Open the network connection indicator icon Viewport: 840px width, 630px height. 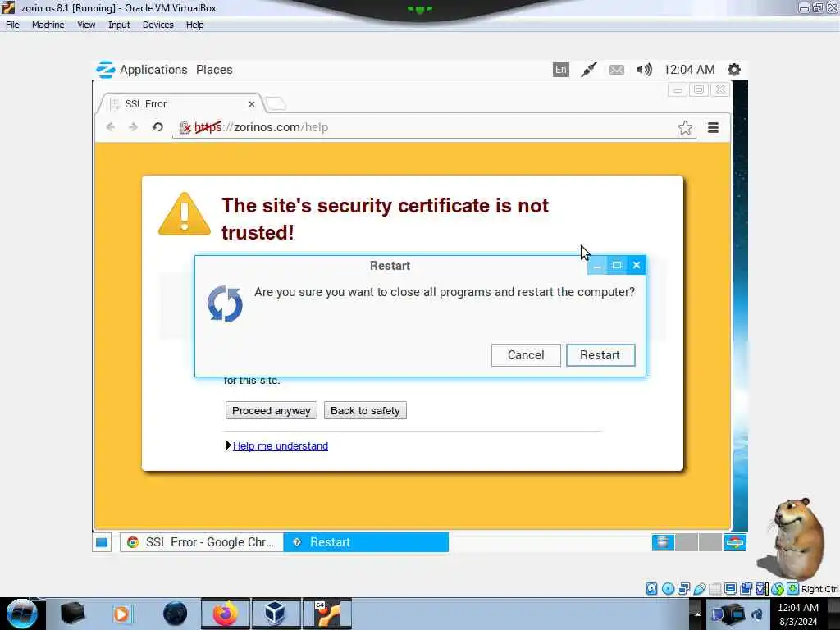coord(589,70)
